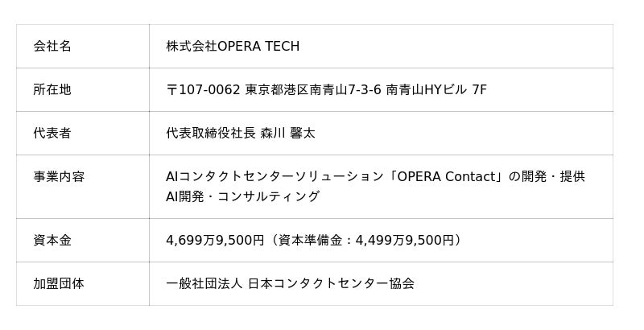Select the text 一般社団法人

click(x=204, y=283)
